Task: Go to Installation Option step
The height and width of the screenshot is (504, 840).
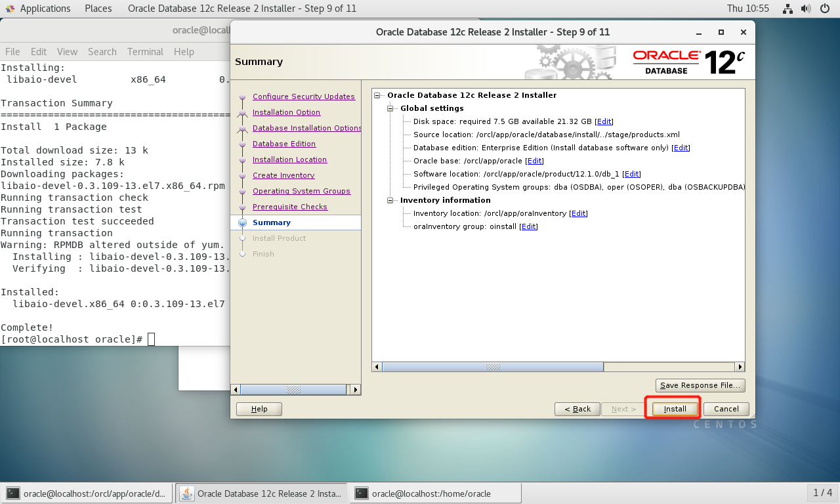Action: 286,112
